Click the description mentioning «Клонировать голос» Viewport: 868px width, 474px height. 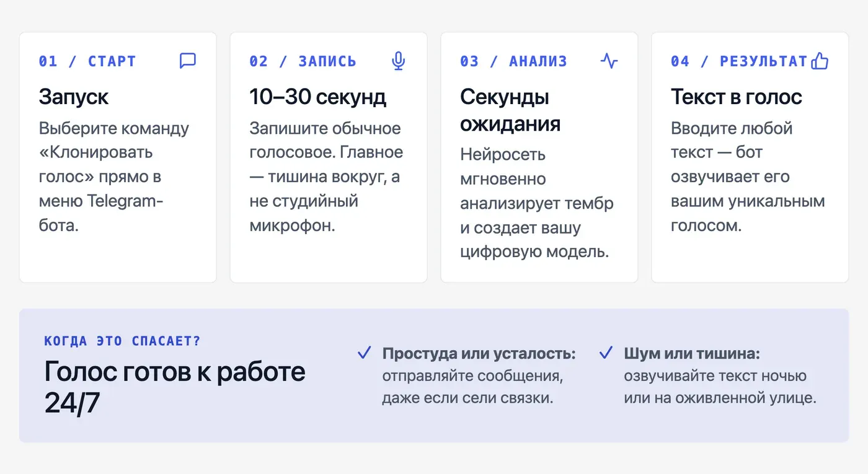pos(114,177)
